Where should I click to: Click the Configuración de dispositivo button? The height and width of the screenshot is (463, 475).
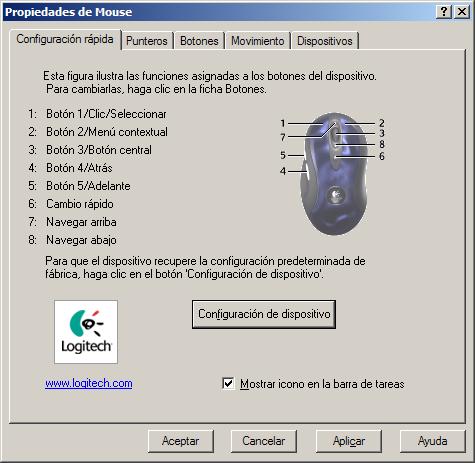[x=264, y=314]
